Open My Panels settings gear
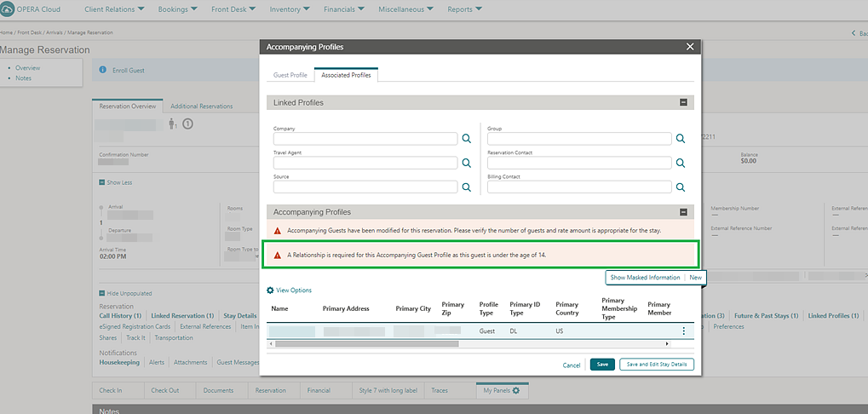This screenshot has width=868, height=414. [x=516, y=390]
